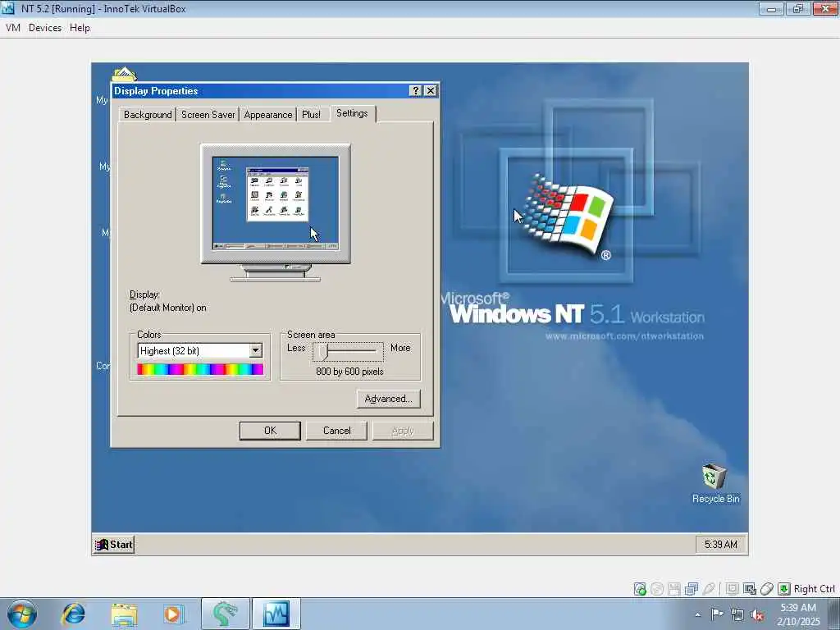Open the VirtualBox VM menu
Image resolution: width=840 pixels, height=630 pixels.
coord(13,28)
